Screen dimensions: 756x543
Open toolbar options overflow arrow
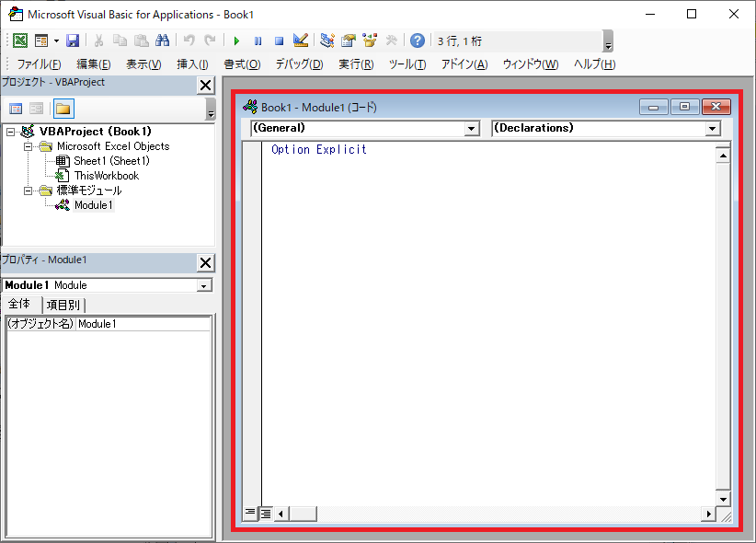pyautogui.click(x=608, y=41)
